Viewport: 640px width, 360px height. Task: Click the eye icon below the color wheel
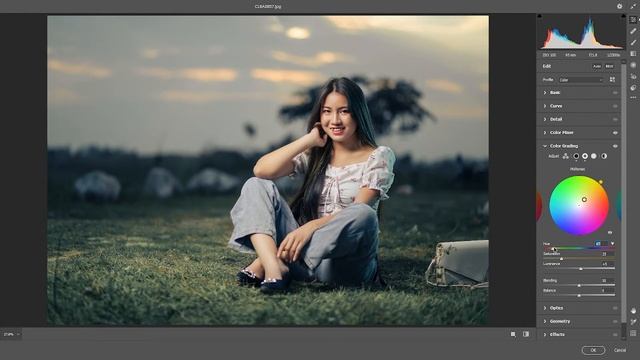(x=610, y=232)
